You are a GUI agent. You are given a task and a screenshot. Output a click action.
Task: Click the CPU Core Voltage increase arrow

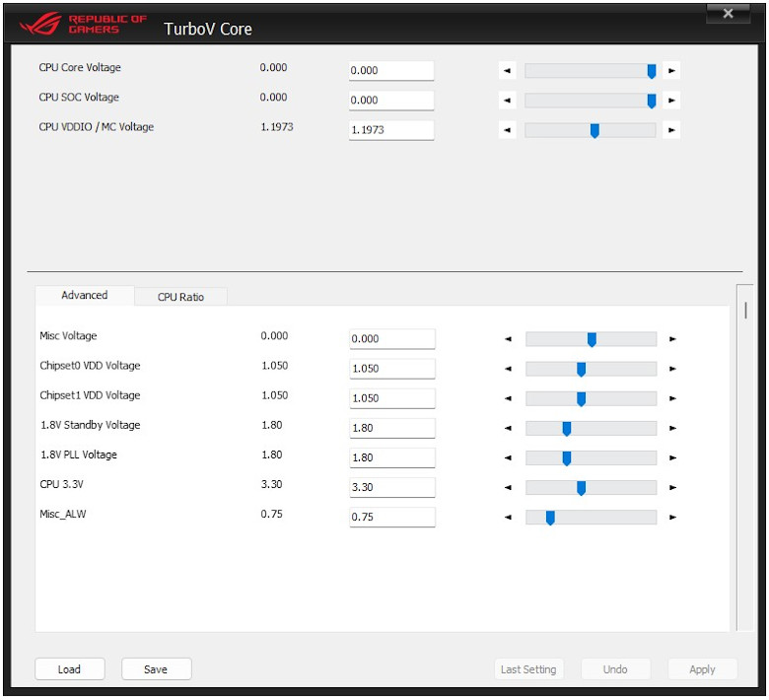671,71
